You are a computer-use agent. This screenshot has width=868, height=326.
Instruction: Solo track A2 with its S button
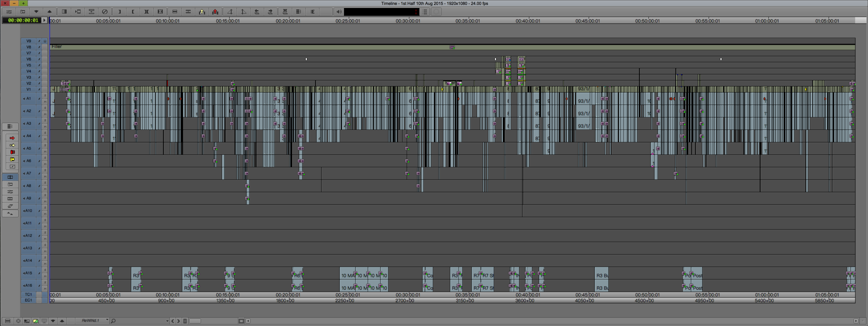point(45,108)
